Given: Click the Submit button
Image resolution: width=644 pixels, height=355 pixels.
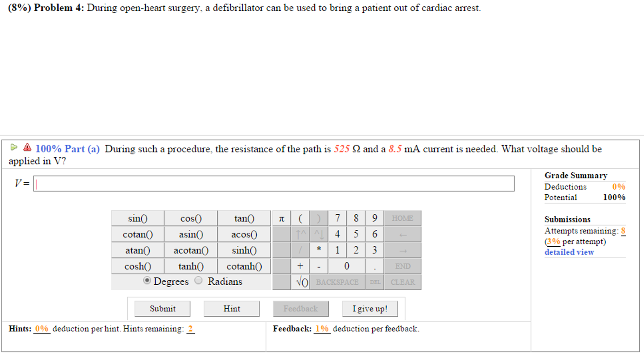Looking at the screenshot, I should click(x=162, y=309).
